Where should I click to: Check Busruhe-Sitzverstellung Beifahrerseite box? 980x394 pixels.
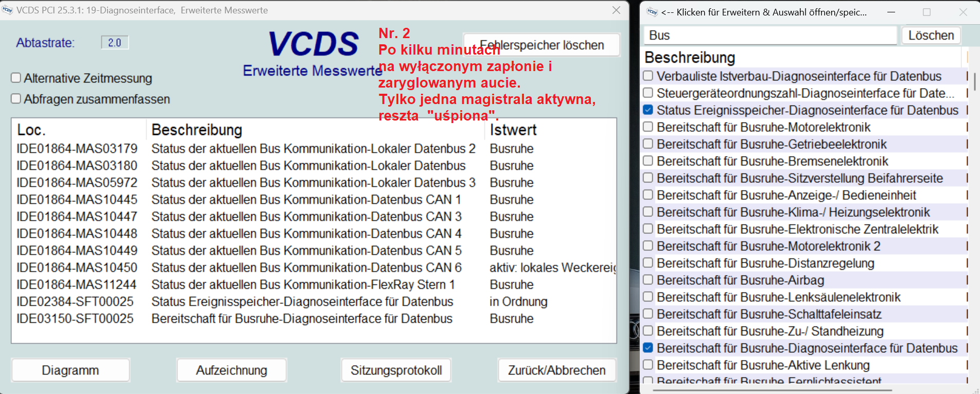[x=648, y=178]
